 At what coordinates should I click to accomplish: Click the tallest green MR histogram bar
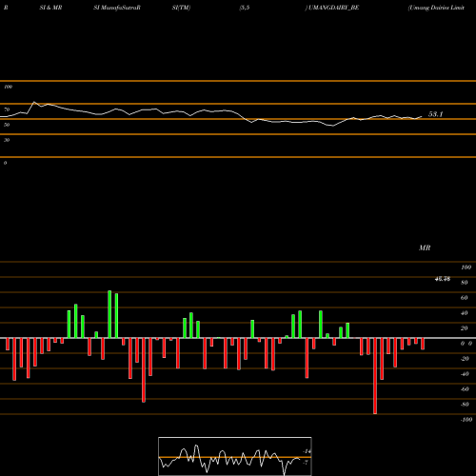109,314
